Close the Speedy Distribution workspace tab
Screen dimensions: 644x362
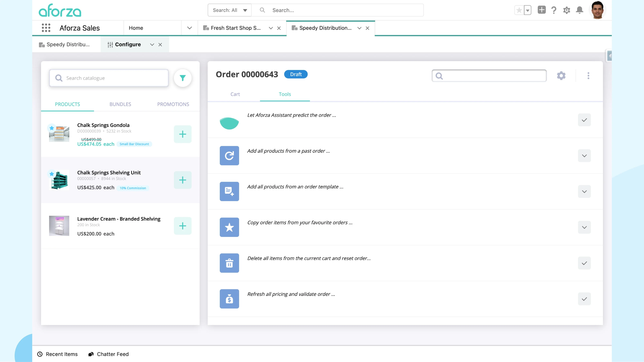(x=367, y=28)
